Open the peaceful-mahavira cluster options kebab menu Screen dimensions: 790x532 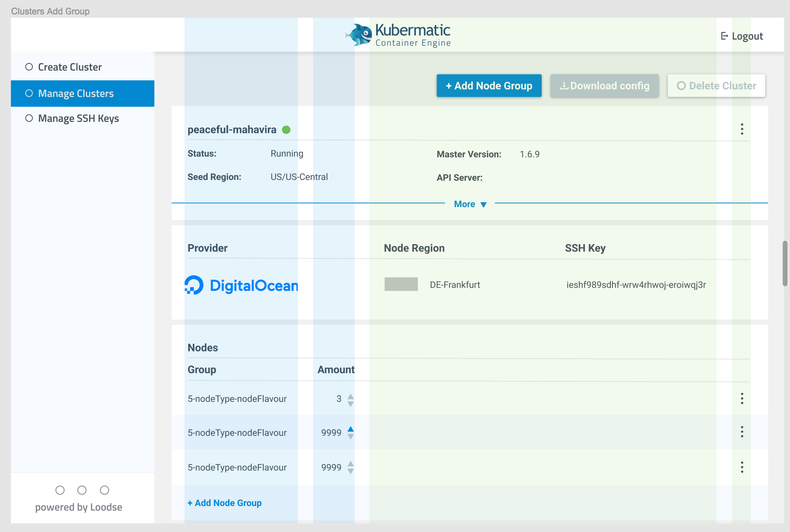point(741,129)
